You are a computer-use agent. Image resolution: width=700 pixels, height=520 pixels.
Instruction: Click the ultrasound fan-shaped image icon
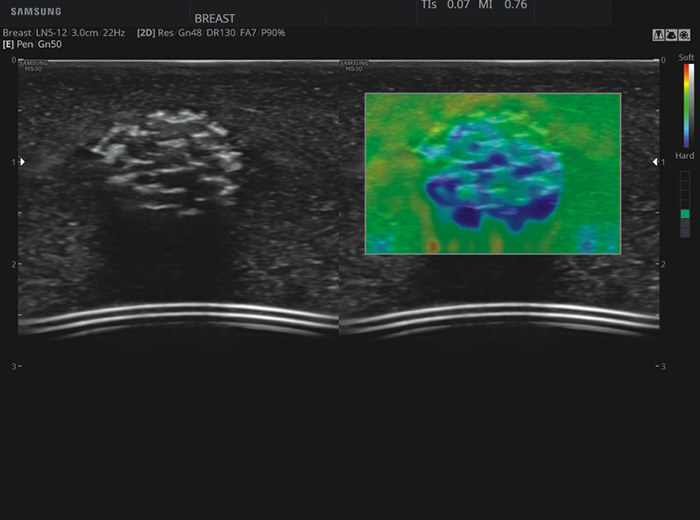coord(671,35)
